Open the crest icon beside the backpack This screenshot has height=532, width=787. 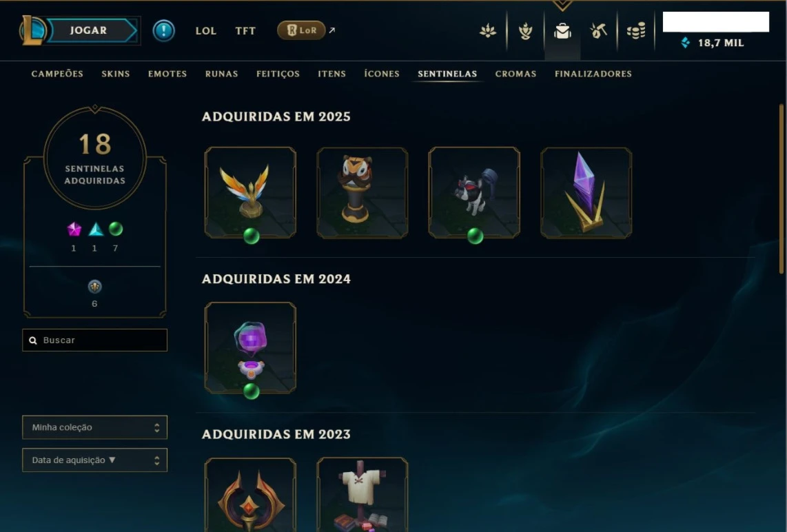coord(526,31)
